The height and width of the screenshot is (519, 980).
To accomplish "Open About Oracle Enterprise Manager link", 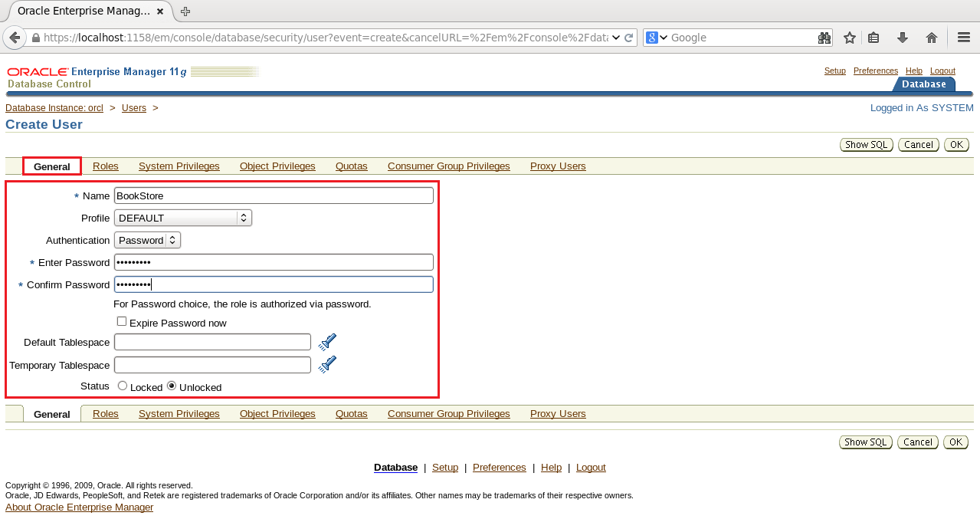I will click(79, 508).
